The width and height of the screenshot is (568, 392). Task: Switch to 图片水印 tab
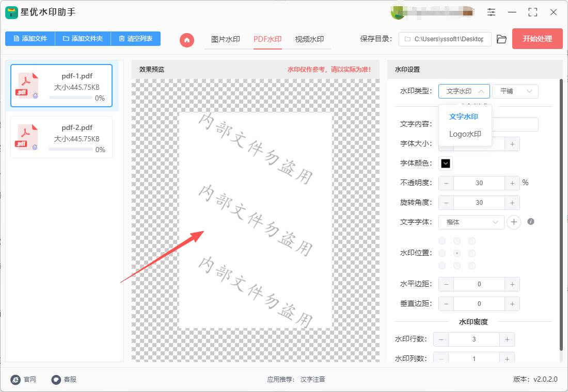(x=226, y=39)
